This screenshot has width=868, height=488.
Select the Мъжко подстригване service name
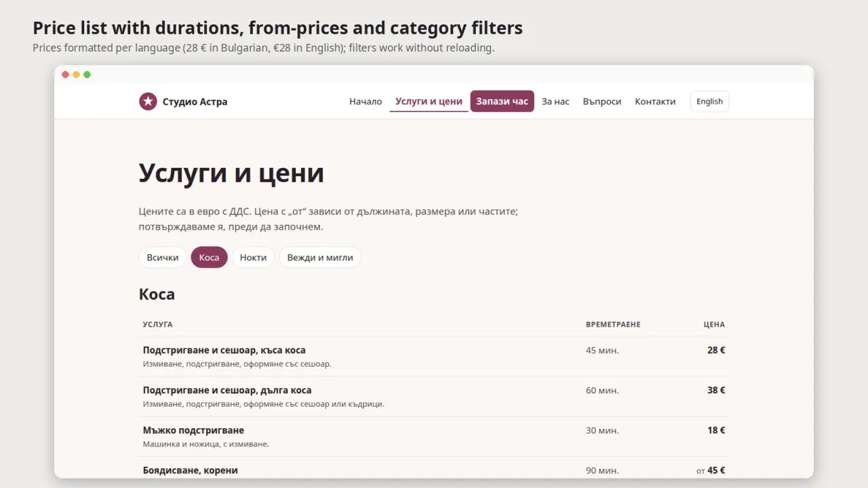[193, 430]
